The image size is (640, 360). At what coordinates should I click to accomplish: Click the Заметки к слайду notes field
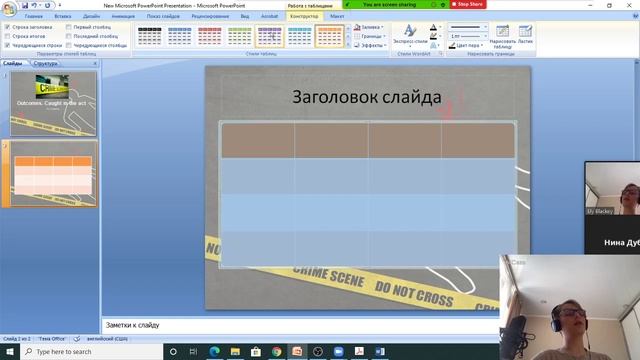300,325
